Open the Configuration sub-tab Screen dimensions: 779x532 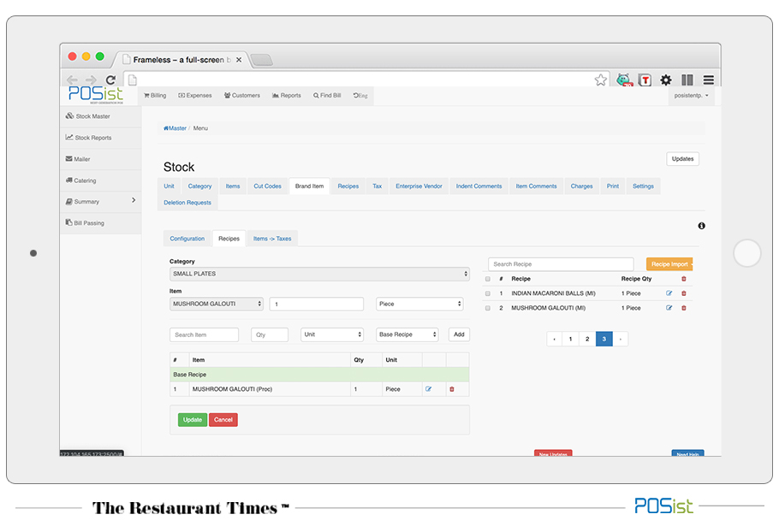(187, 239)
